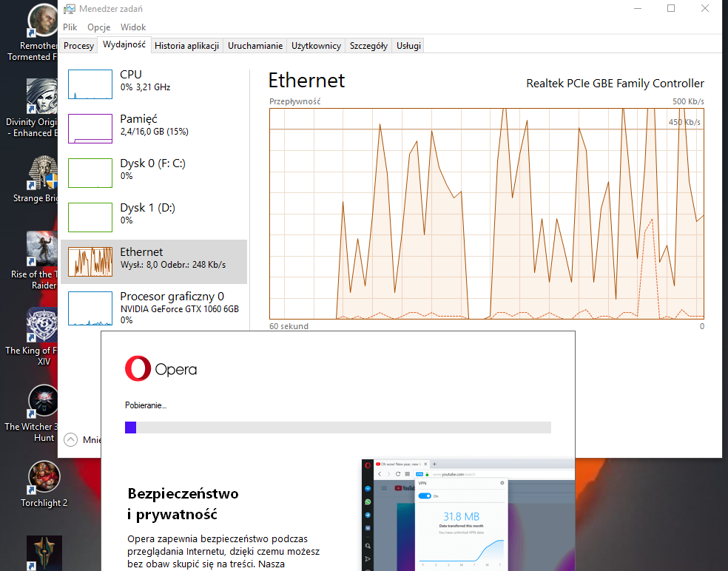Close the Menedżer zadań window
This screenshot has width=728, height=571.
pyautogui.click(x=705, y=8)
